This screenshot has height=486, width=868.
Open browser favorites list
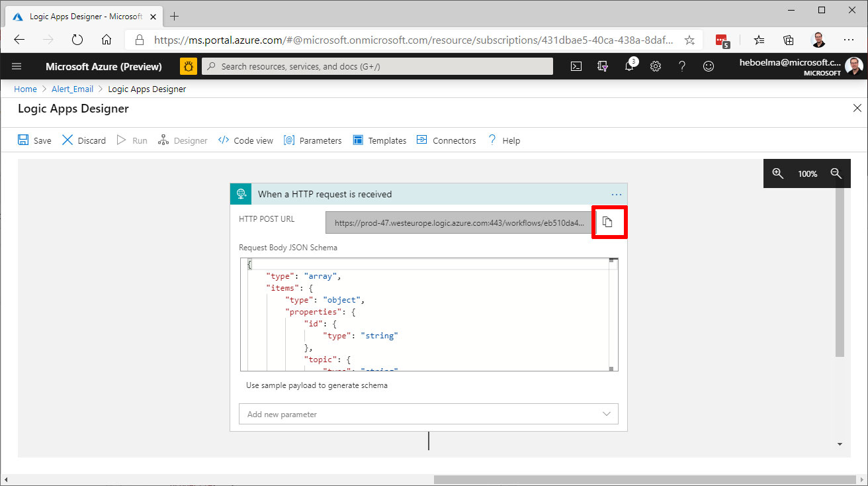pyautogui.click(x=759, y=40)
